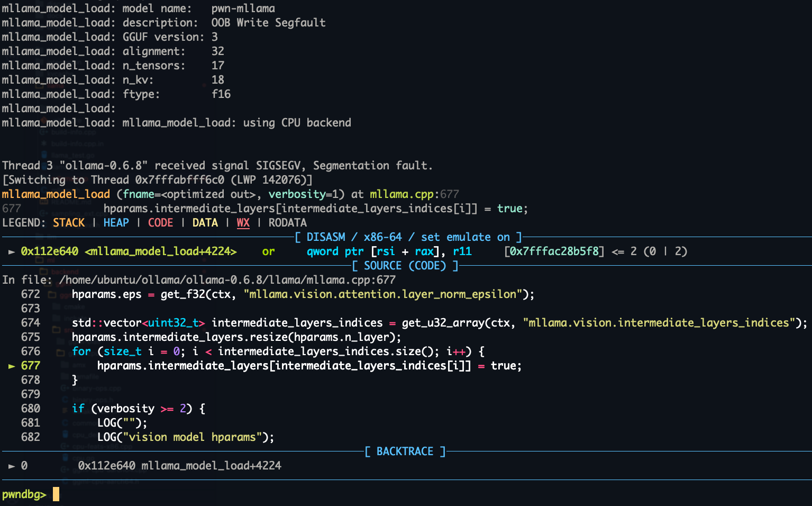The height and width of the screenshot is (506, 812).
Task: Click the current-instruction arrow in the DISASM section
Action: 11,251
